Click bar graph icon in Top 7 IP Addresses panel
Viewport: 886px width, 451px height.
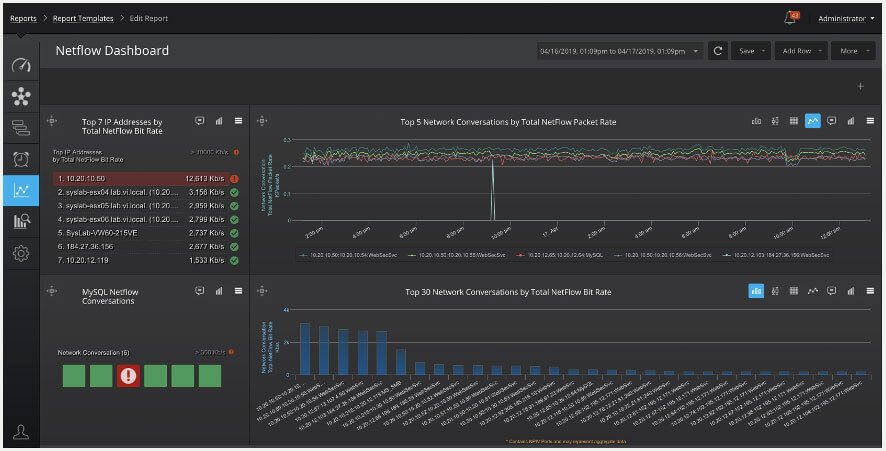(x=219, y=120)
